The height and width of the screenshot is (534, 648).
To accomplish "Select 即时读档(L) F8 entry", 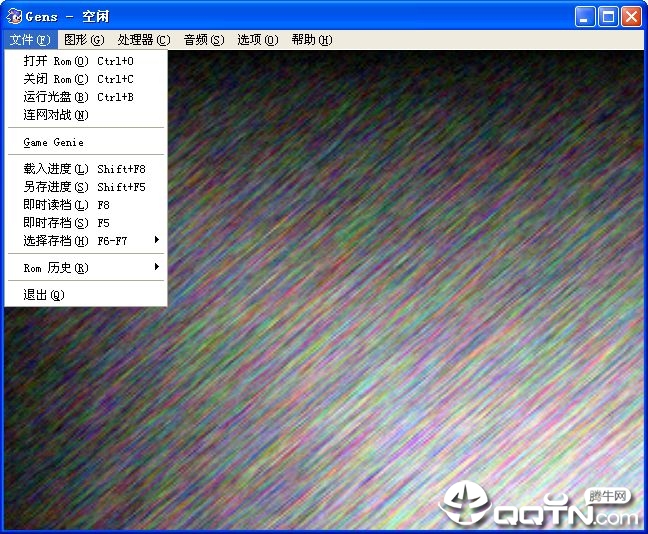I will [x=86, y=205].
